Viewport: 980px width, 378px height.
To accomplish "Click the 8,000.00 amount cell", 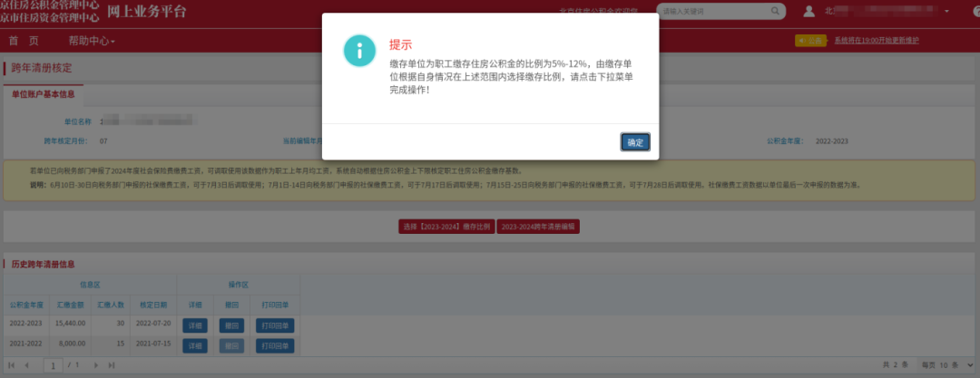I will click(73, 345).
